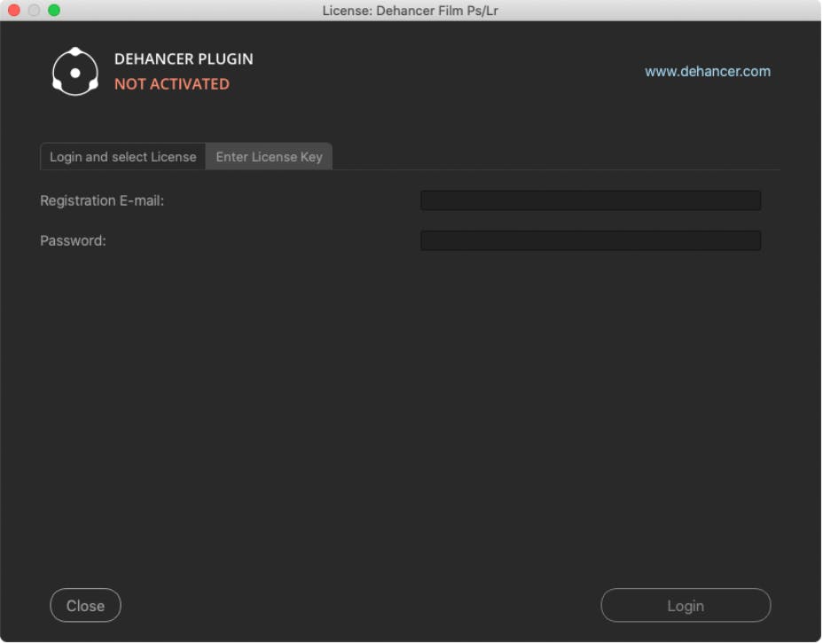Open the www.dehancer.com website link
The width and height of the screenshot is (823, 644).
click(707, 72)
